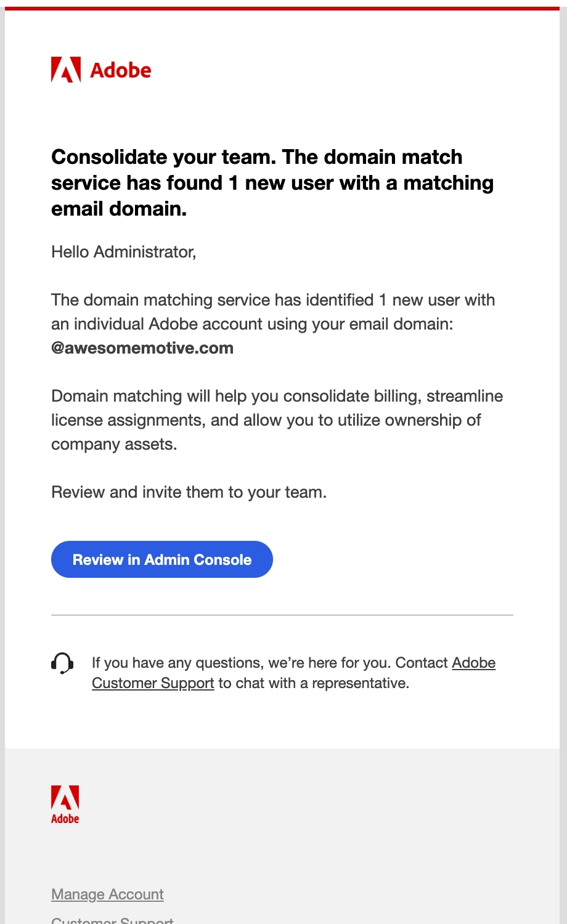Image resolution: width=567 pixels, height=924 pixels.
Task: Click the Adobe logo in the email header
Action: [100, 70]
